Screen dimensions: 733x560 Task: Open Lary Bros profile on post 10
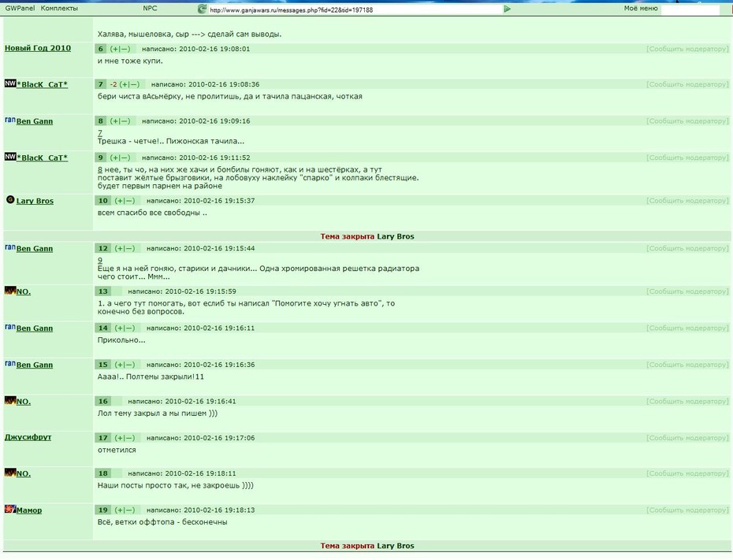coord(35,201)
